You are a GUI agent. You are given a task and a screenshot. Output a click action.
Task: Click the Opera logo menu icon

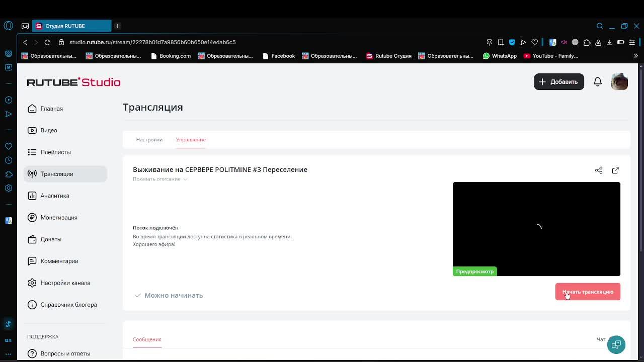[9, 26]
